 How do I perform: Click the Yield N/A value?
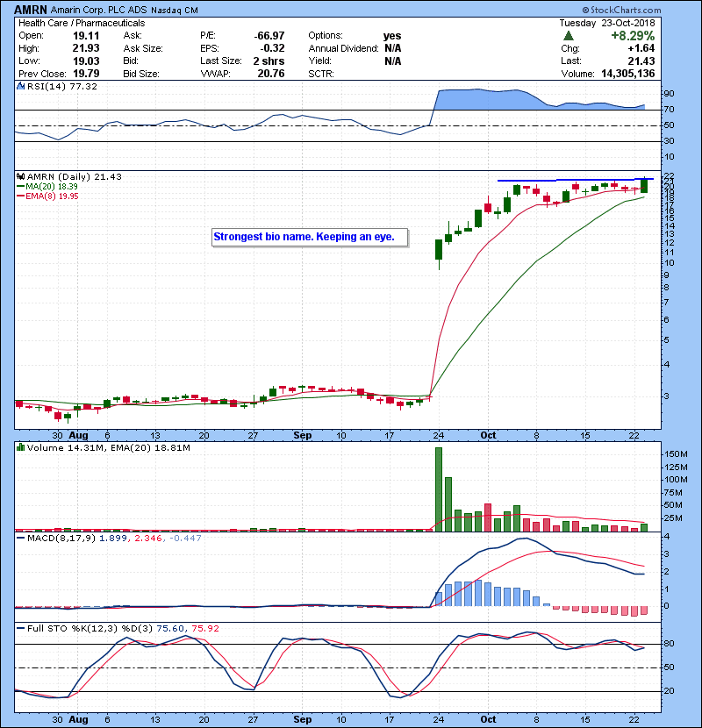pos(392,61)
